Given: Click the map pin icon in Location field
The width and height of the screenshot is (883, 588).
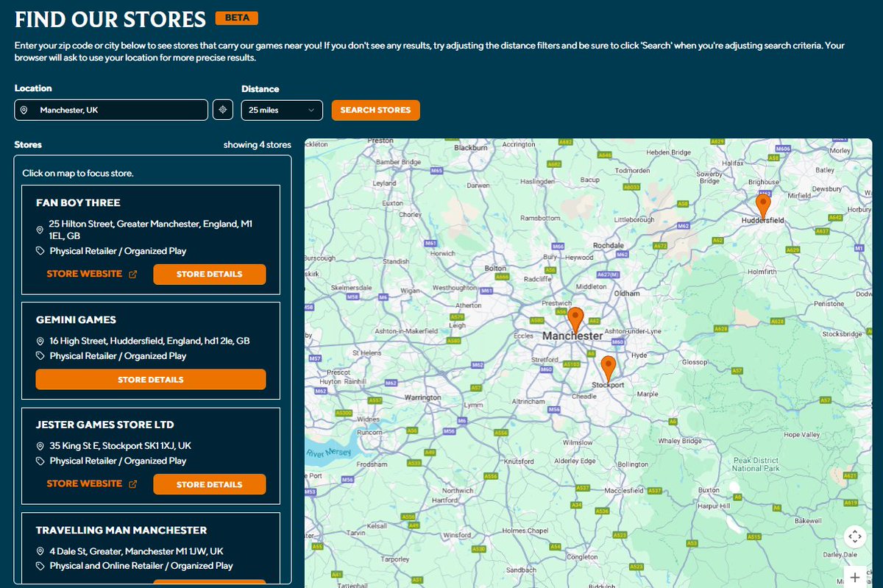Looking at the screenshot, I should (x=24, y=110).
